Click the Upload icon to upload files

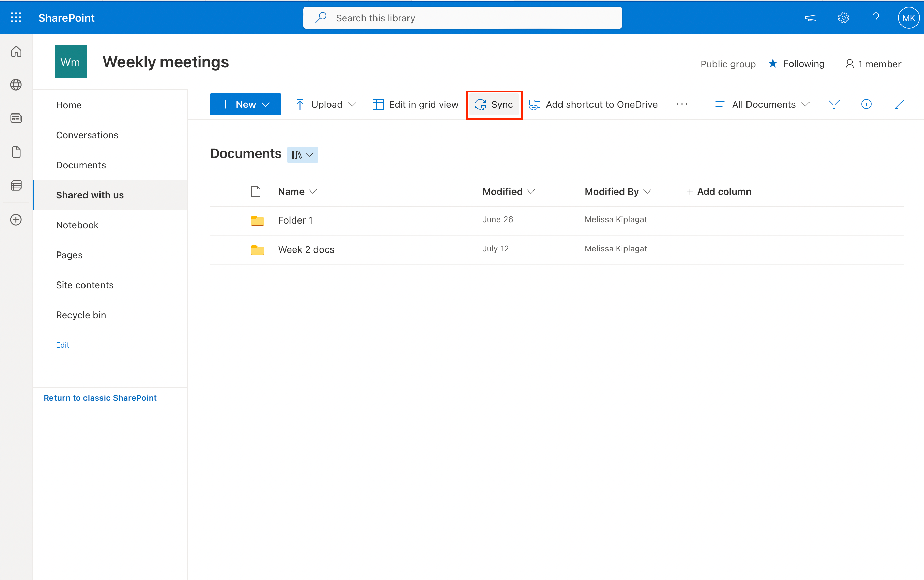(x=300, y=104)
